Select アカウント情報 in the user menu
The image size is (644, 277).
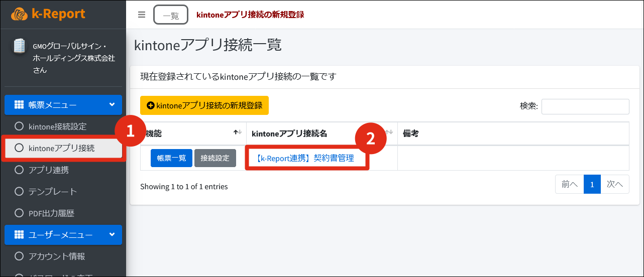pos(57,256)
